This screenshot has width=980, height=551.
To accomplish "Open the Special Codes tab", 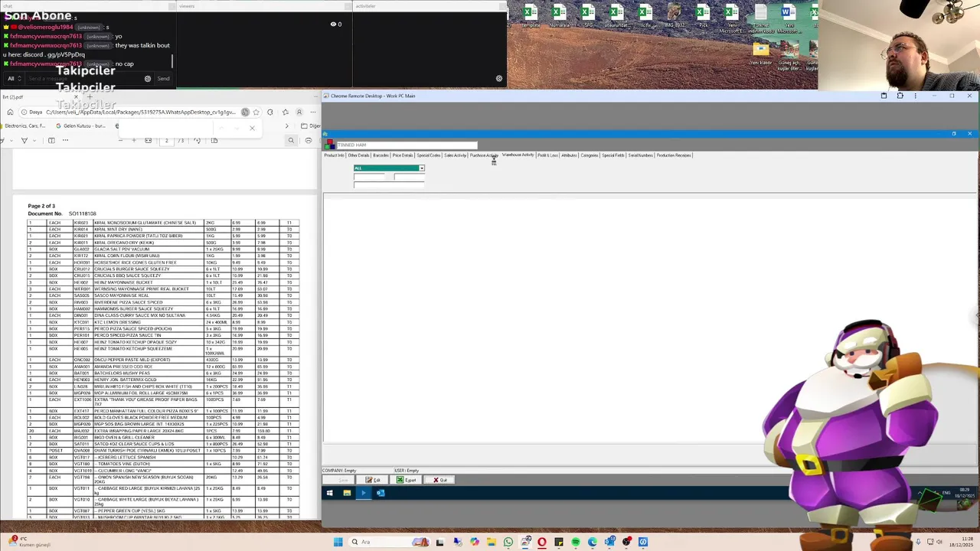I will pos(429,155).
